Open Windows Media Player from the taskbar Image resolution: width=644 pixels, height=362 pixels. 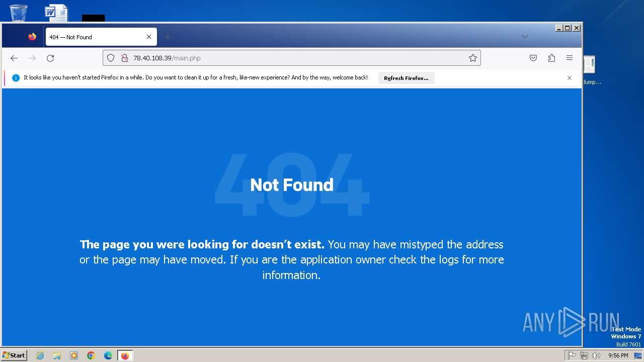(74, 355)
